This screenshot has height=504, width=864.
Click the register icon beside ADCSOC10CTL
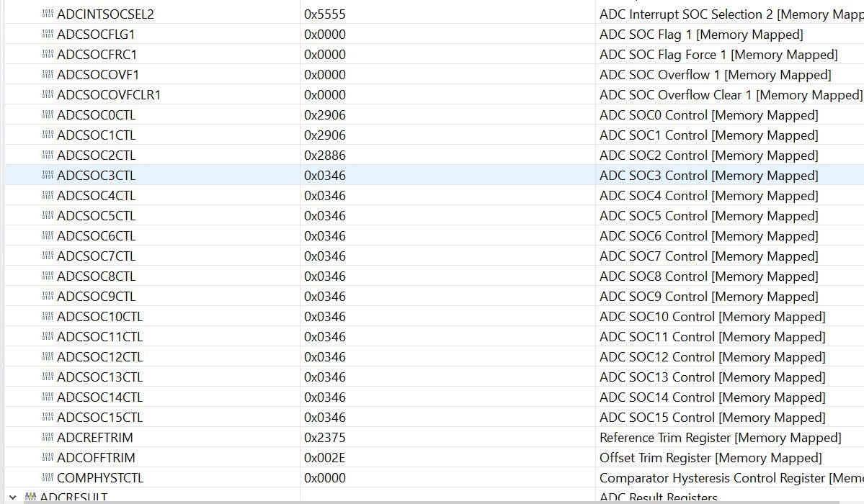coord(48,316)
